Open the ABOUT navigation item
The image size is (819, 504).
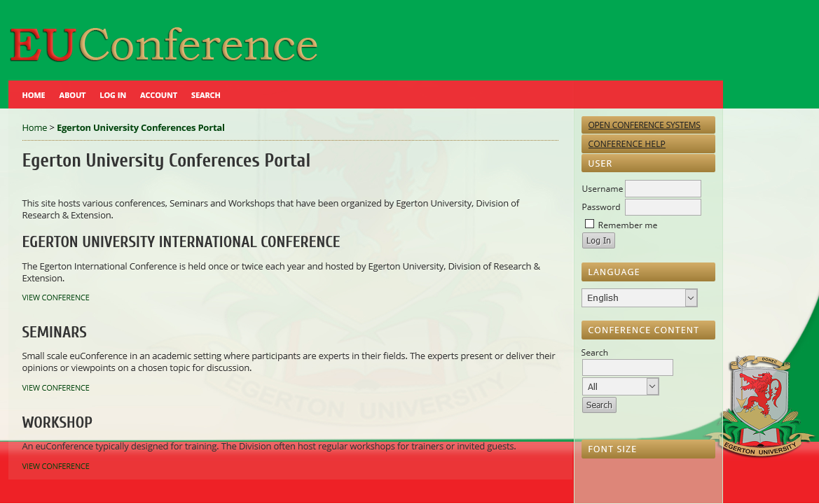tap(72, 95)
